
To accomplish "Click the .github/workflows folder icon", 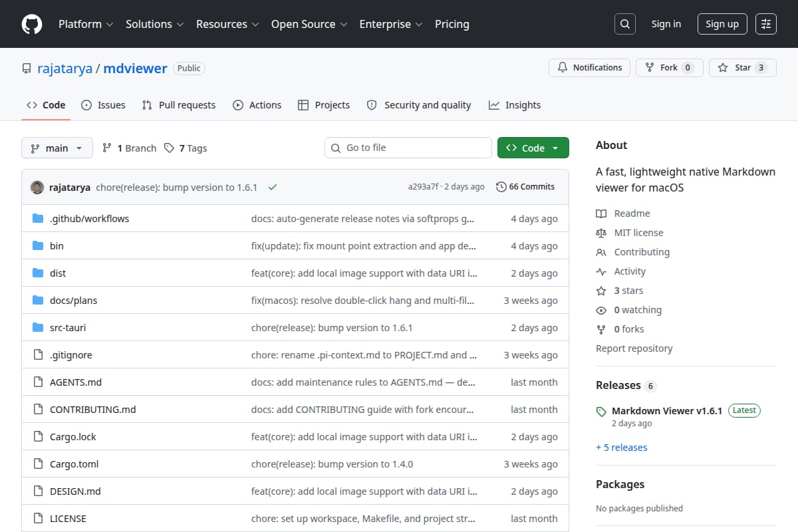I will pos(38,219).
